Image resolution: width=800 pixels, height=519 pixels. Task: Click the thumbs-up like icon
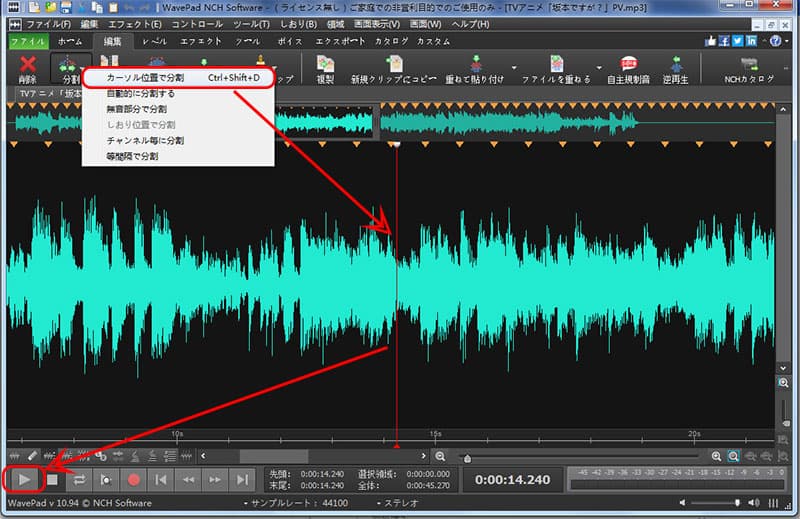click(x=710, y=41)
